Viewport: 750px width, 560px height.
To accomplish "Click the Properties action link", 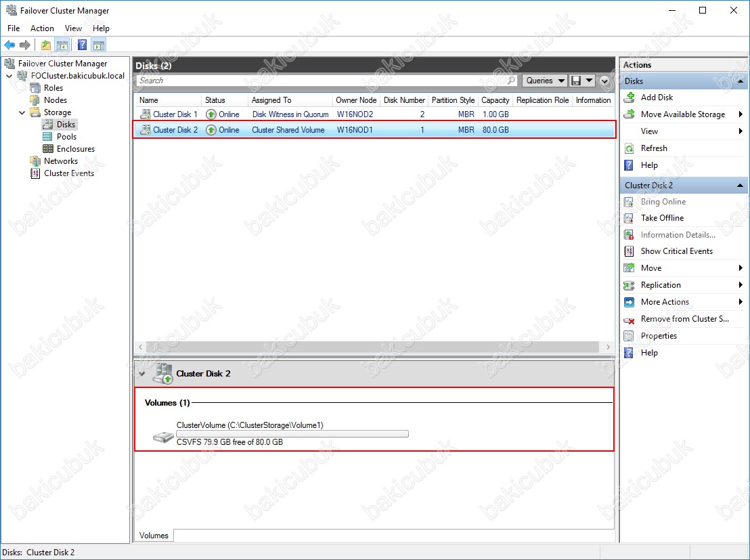I will pos(659,336).
